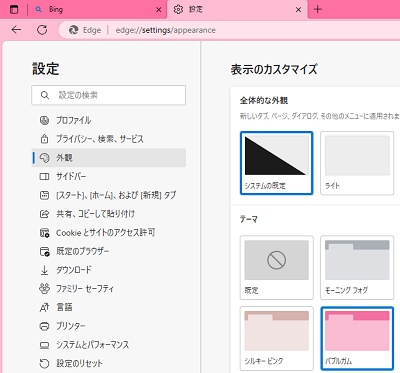The width and height of the screenshot is (400, 373).
Task: Click the 既定のブラウザー icon
Action: 44,251
